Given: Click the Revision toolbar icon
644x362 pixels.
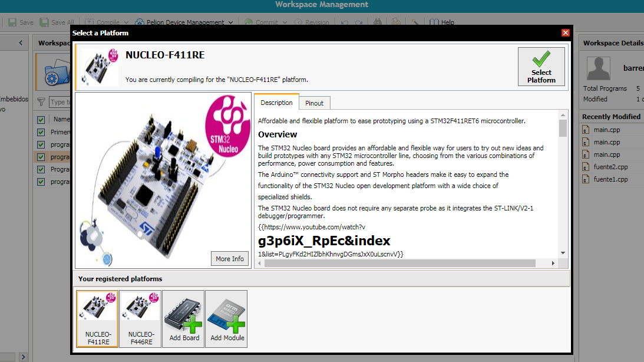Looking at the screenshot, I should tap(299, 22).
